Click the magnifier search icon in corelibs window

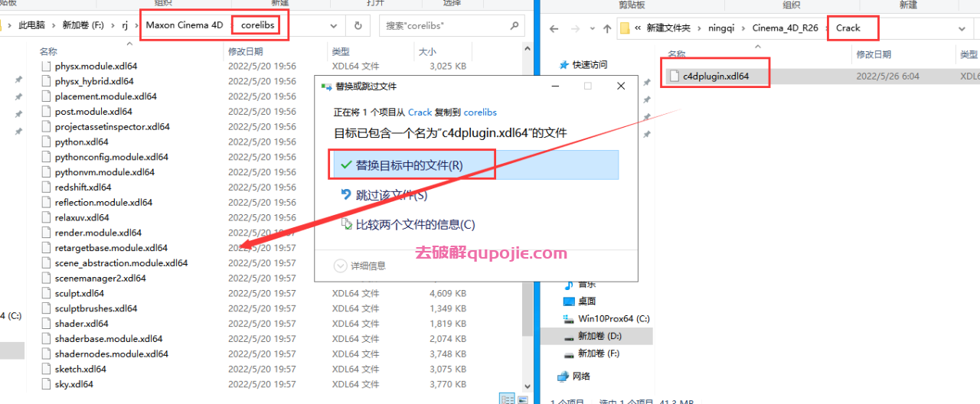514,25
